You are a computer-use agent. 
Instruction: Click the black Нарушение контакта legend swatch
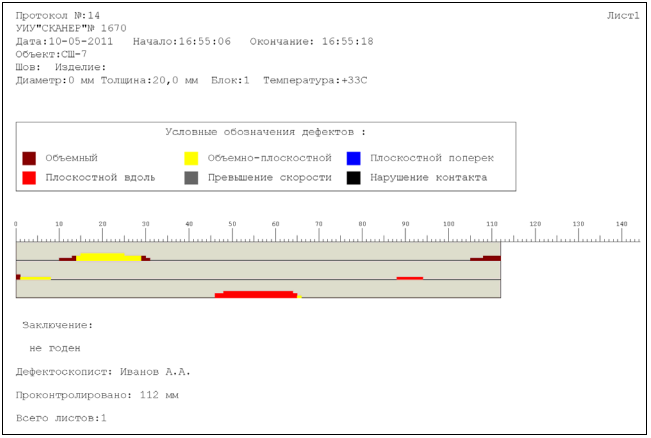(x=353, y=177)
